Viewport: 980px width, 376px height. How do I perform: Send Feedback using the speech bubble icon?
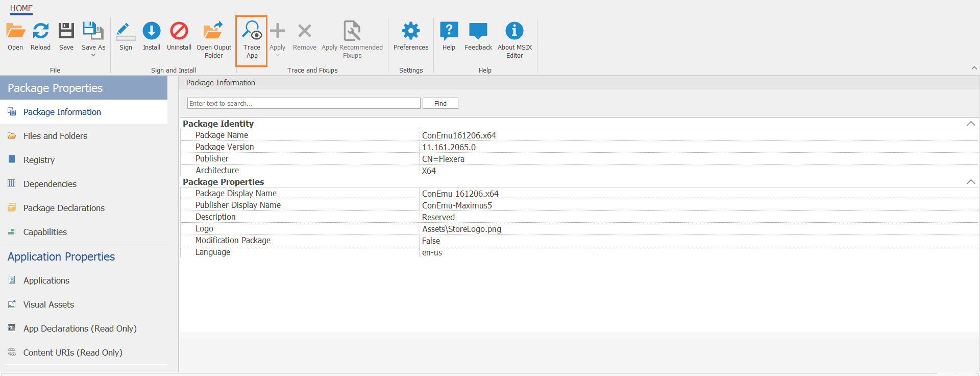[x=478, y=31]
